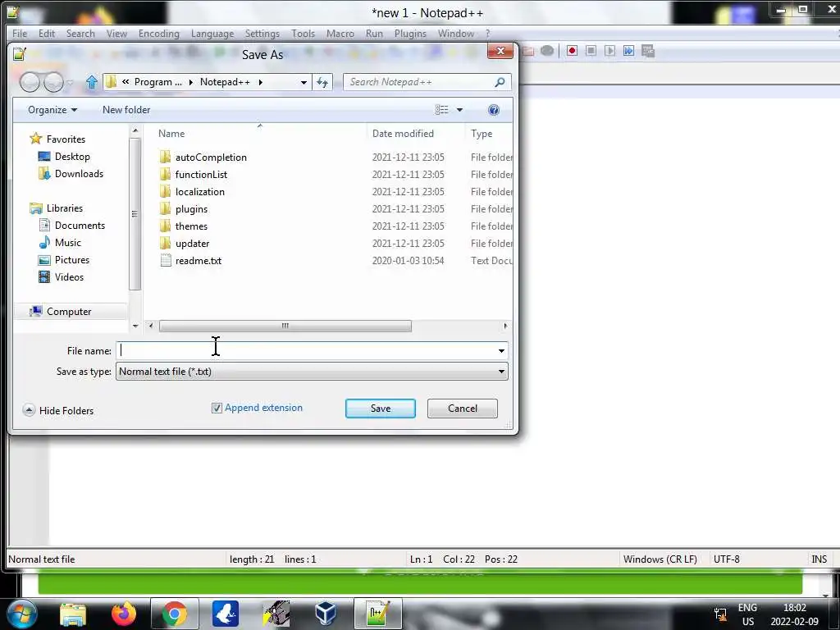Open the view options dropdown arrow

[x=459, y=110]
